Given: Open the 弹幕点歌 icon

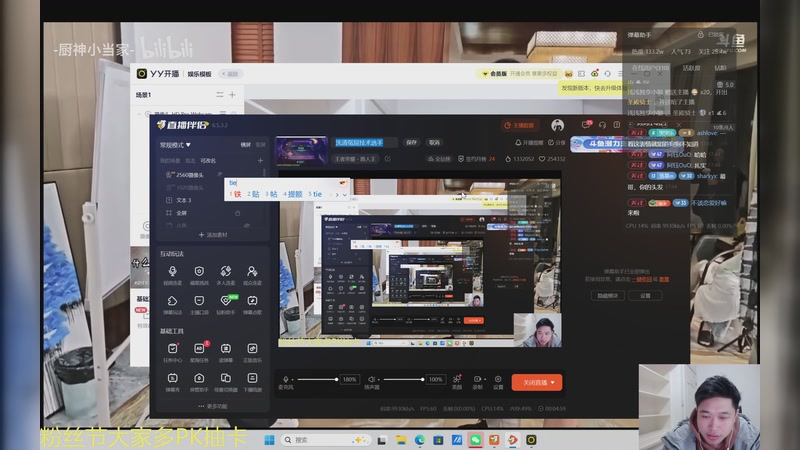Looking at the screenshot, I should [x=252, y=301].
